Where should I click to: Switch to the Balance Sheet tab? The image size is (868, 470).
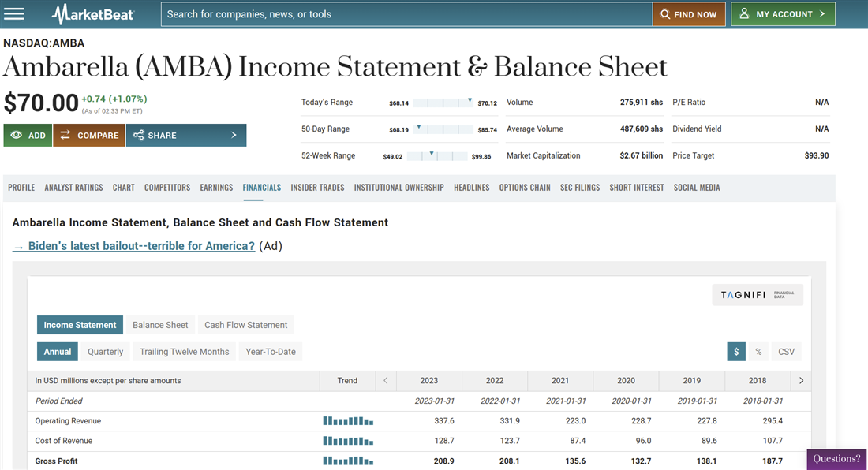click(x=160, y=325)
